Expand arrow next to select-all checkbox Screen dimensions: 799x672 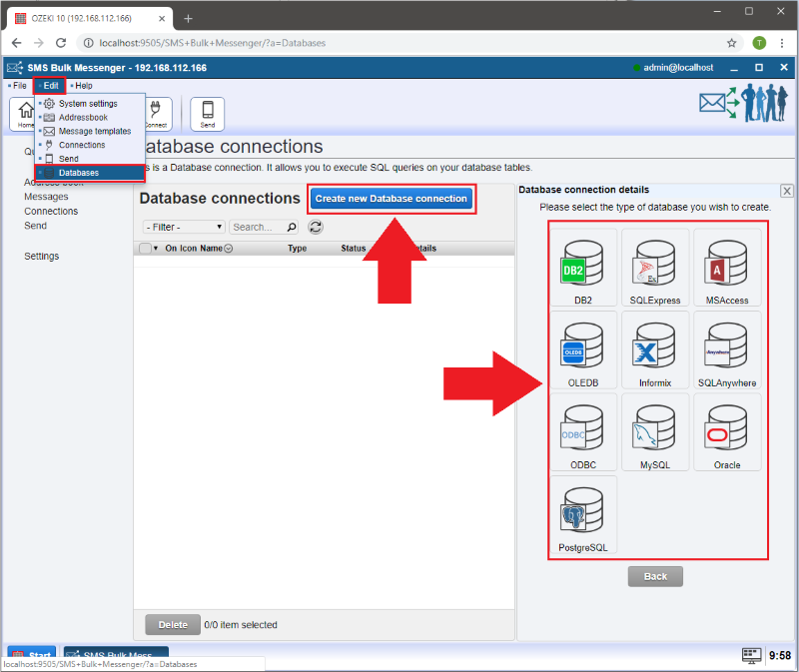(x=156, y=249)
